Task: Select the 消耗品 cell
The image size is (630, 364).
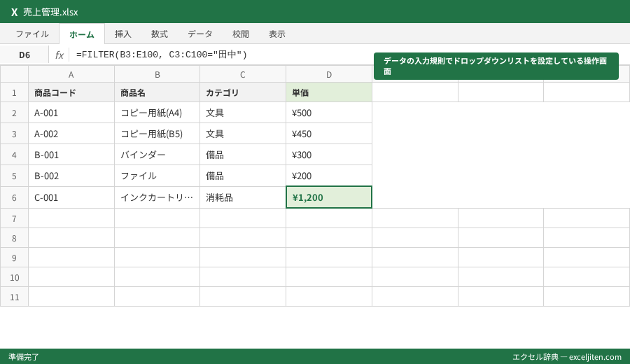Action: (243, 197)
